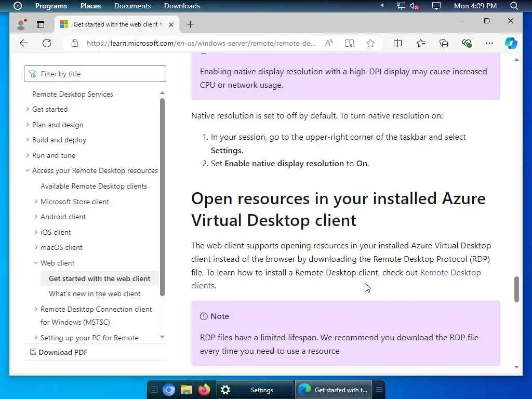Viewport: 532px width, 399px height.
Task: Select Get started with the web client
Action: pyautogui.click(x=99, y=278)
